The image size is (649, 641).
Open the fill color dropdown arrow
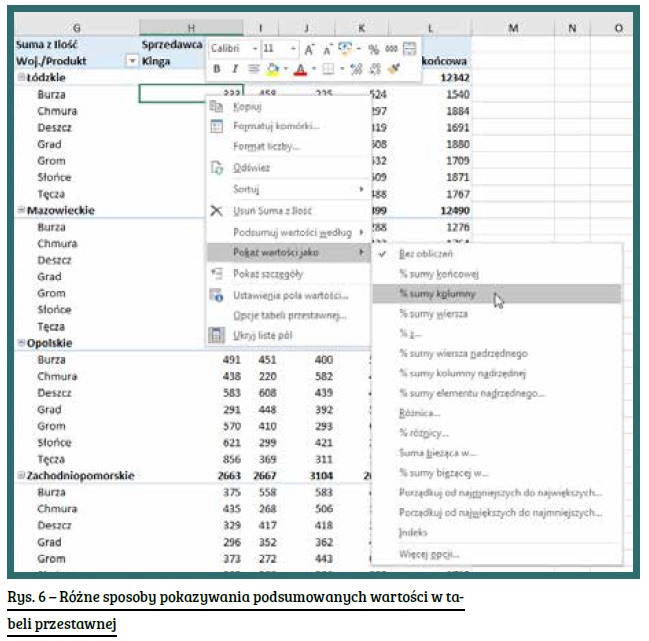coord(286,69)
